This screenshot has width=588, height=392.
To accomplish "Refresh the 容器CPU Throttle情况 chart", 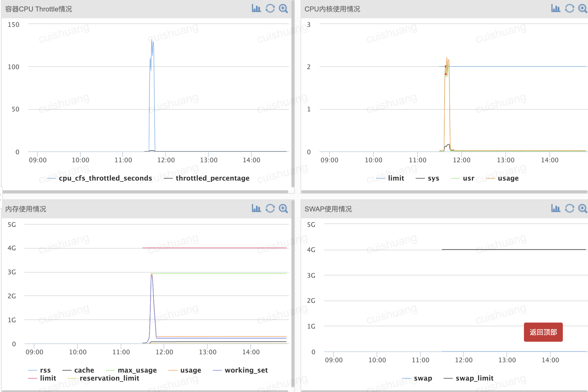I will (270, 9).
